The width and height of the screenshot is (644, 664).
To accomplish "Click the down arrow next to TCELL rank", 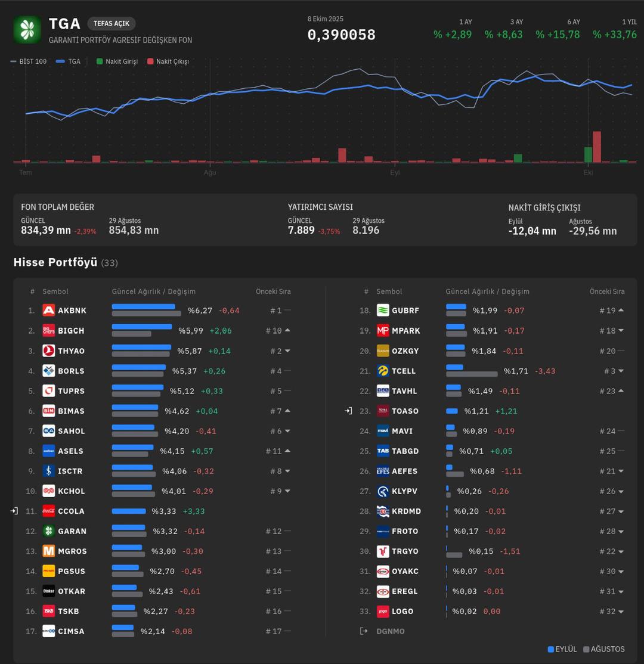I will [621, 371].
